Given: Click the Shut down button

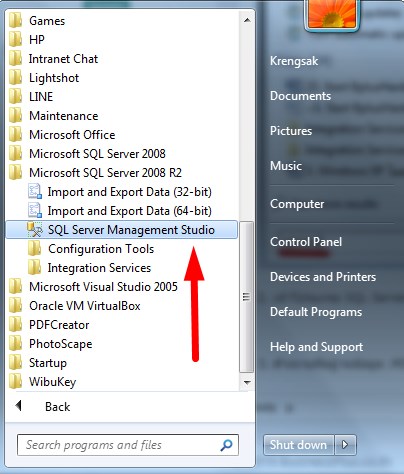Looking at the screenshot, I should (299, 445).
